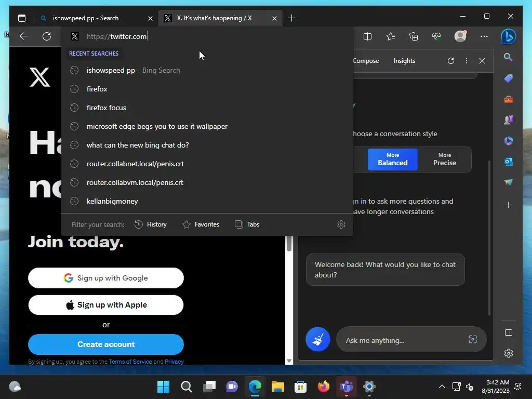Select More Precise conversation style

pyautogui.click(x=445, y=159)
